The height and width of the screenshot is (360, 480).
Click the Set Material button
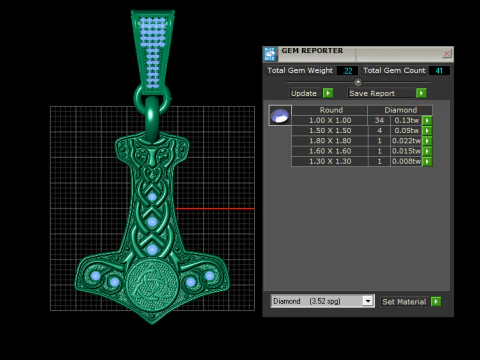click(x=404, y=302)
